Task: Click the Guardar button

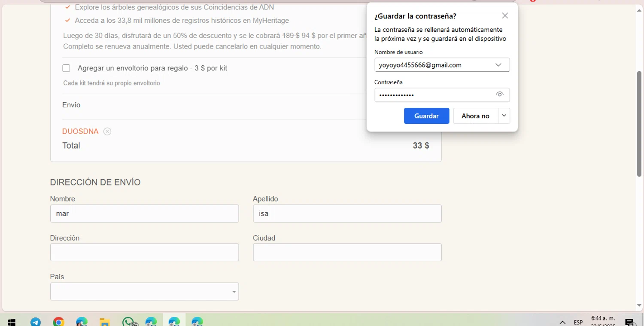Action: (426, 116)
